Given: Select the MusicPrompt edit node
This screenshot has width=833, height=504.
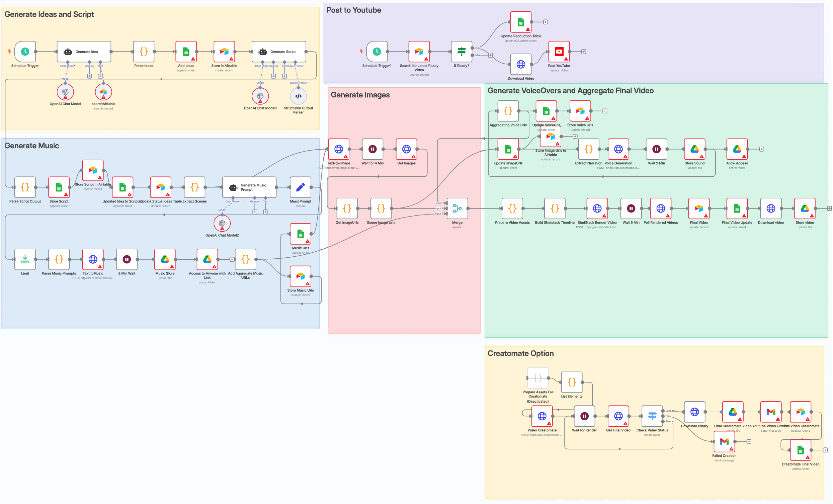Looking at the screenshot, I should [x=301, y=187].
